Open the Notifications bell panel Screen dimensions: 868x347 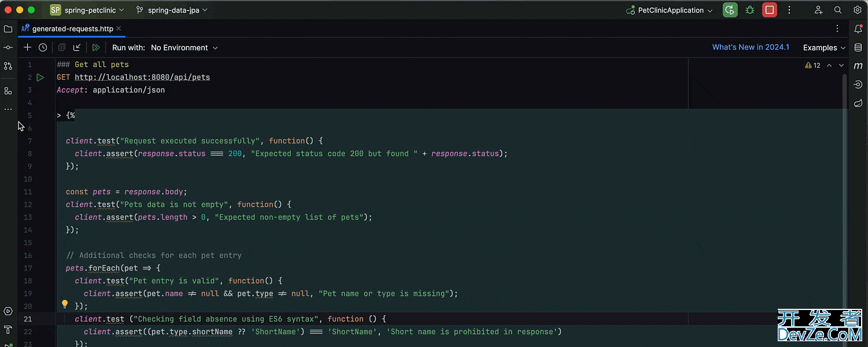point(858,29)
